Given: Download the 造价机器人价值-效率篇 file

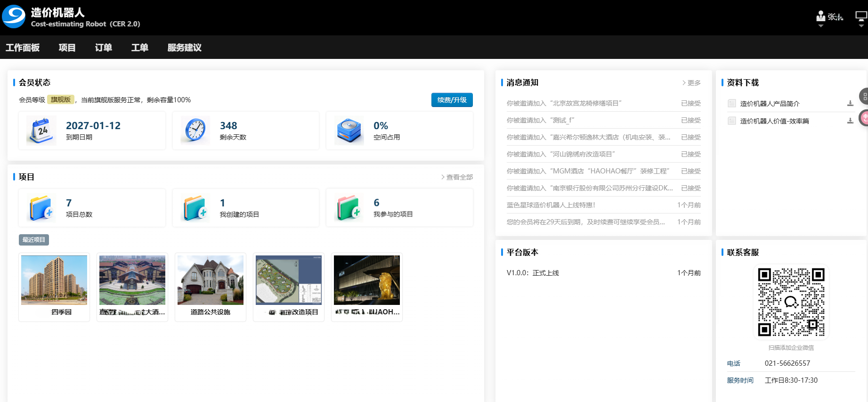Looking at the screenshot, I should [850, 121].
